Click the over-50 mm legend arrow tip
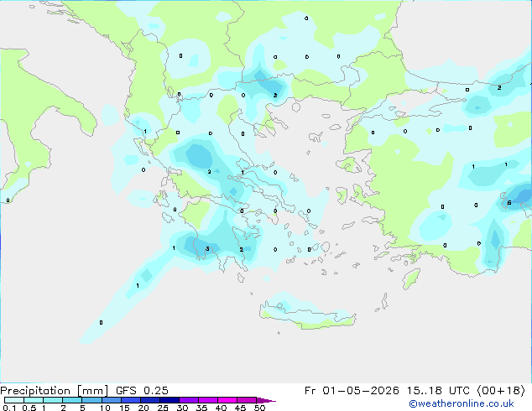 pyautogui.click(x=266, y=400)
